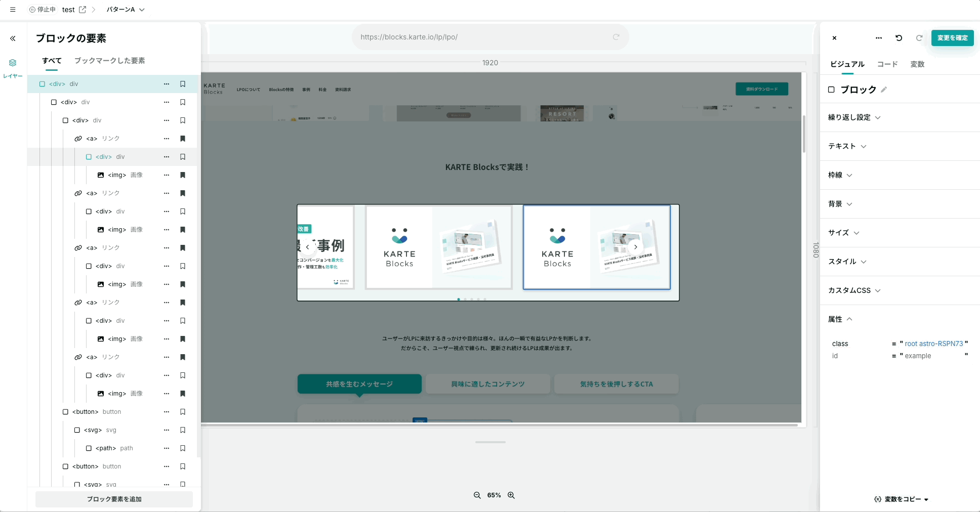Edit the class attribute value

934,344
